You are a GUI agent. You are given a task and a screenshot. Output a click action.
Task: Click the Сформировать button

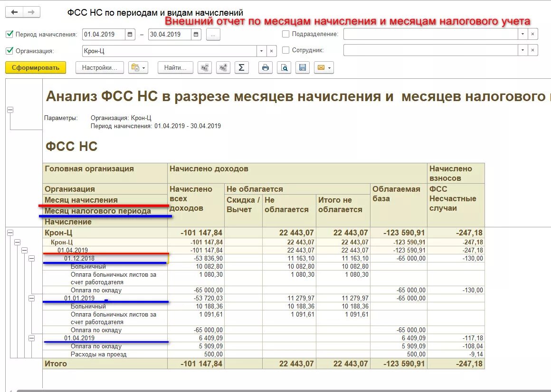pyautogui.click(x=36, y=68)
